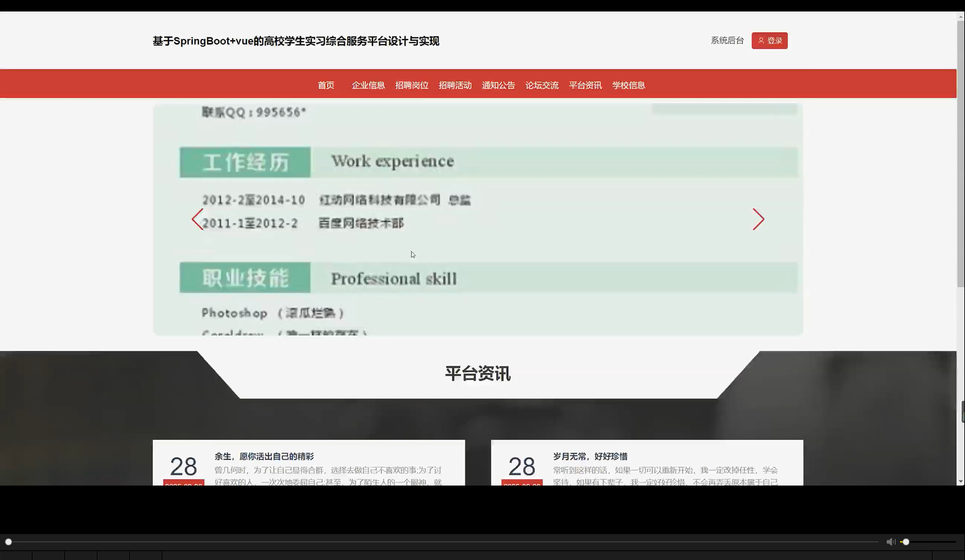Click the resume banner carousel image
This screenshot has width=965, height=560.
477,220
